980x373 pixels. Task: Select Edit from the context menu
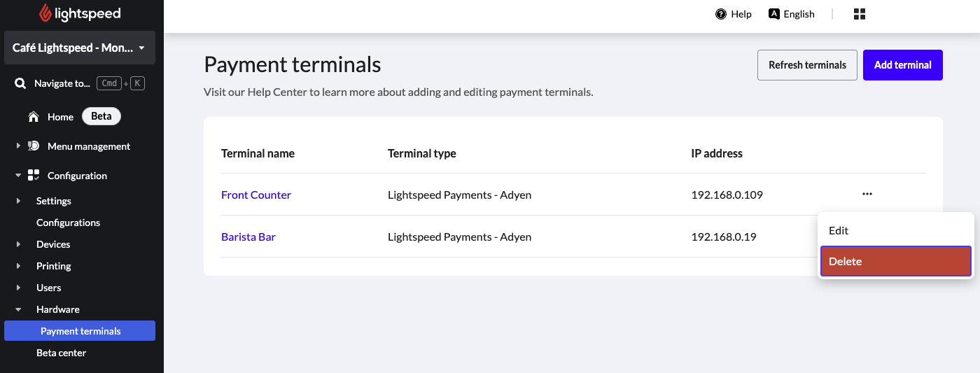pos(839,230)
